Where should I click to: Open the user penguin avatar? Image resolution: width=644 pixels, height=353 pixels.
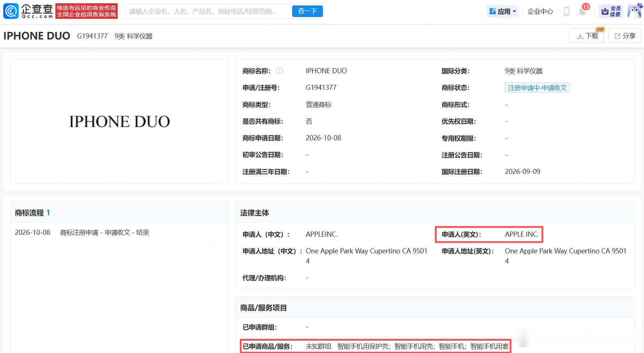pyautogui.click(x=635, y=11)
